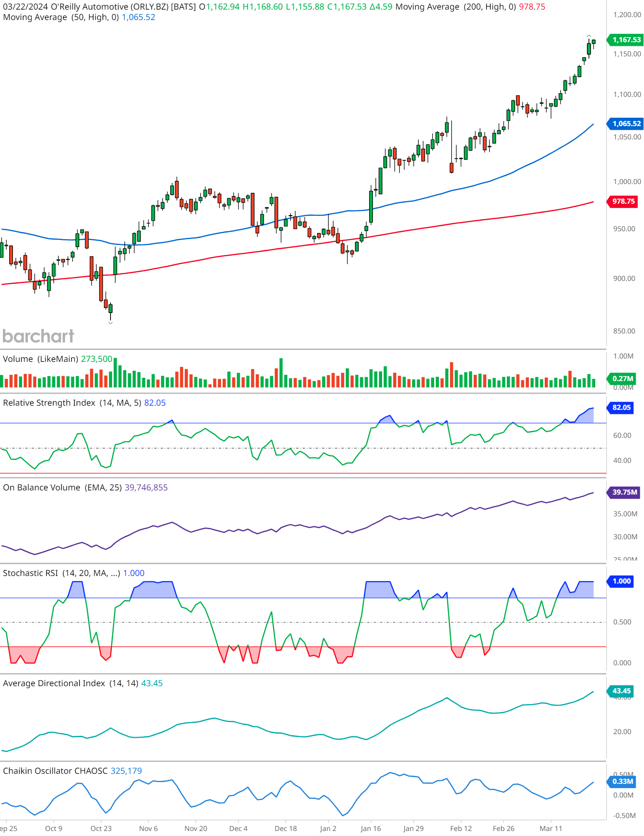Click the 900.00 price axis label

[624, 278]
